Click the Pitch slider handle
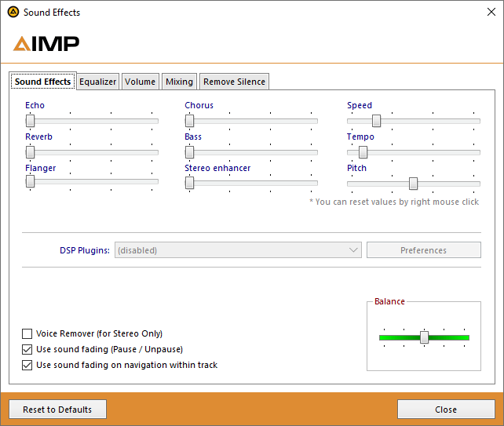 coord(413,184)
